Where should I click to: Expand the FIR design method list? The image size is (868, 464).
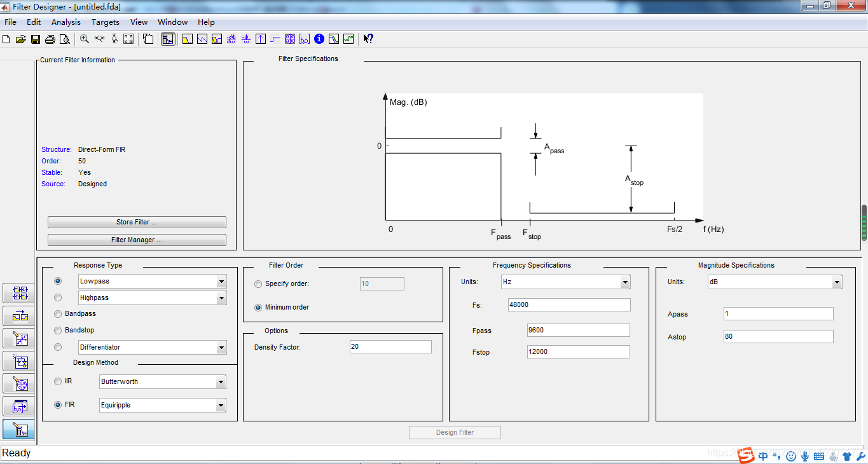click(221, 405)
